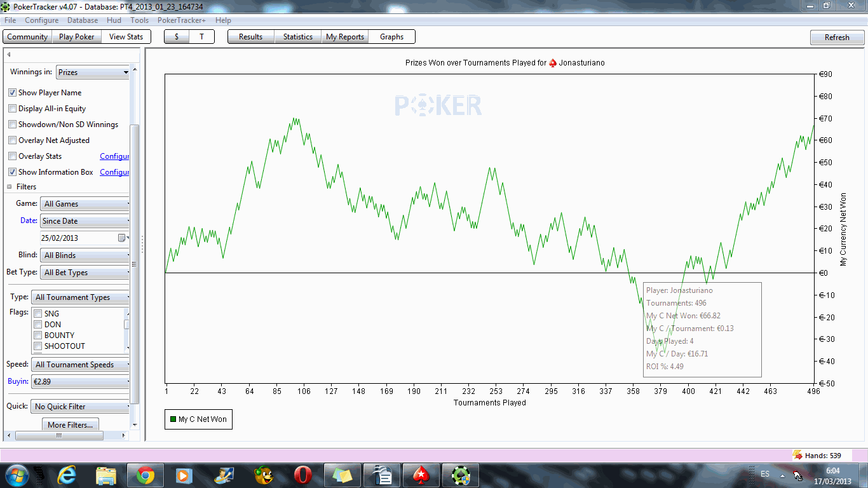Viewport: 868px width, 488px height.
Task: Click the 25/02/2013 date field
Action: (78, 238)
